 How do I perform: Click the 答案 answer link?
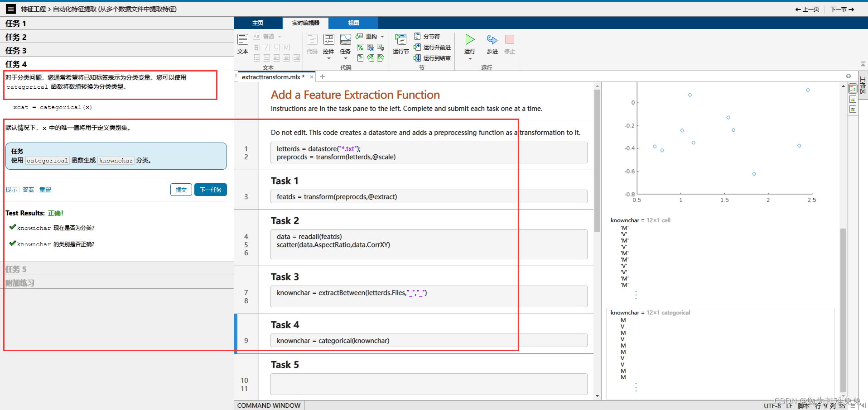(28, 190)
